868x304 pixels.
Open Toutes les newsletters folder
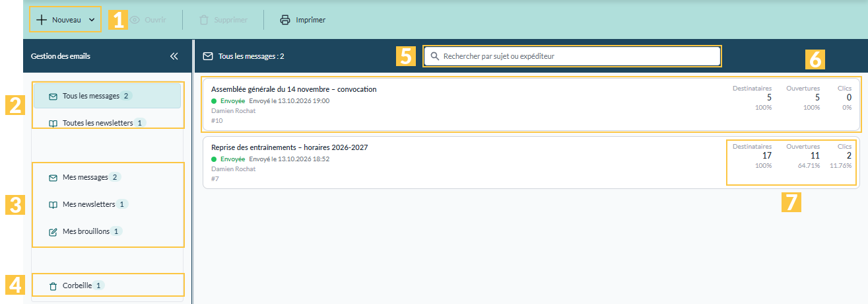click(x=107, y=123)
